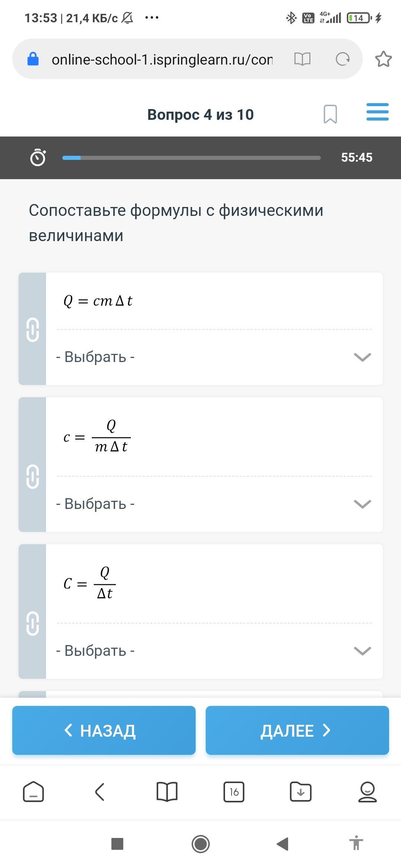Add page to favorites with star icon
The width and height of the screenshot is (401, 868).
click(383, 59)
